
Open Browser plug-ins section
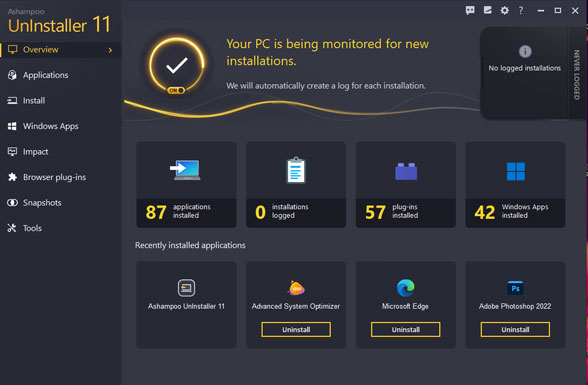pyautogui.click(x=60, y=177)
